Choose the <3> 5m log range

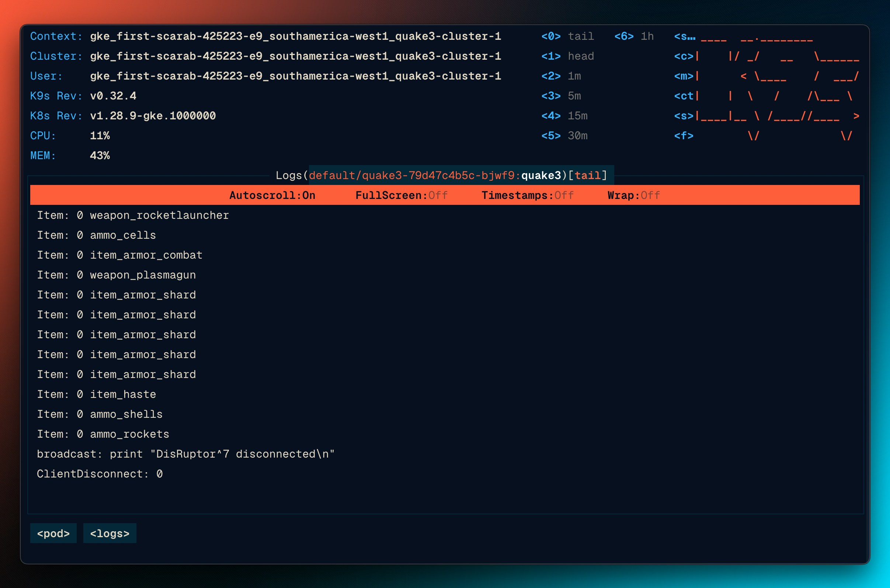(x=561, y=96)
